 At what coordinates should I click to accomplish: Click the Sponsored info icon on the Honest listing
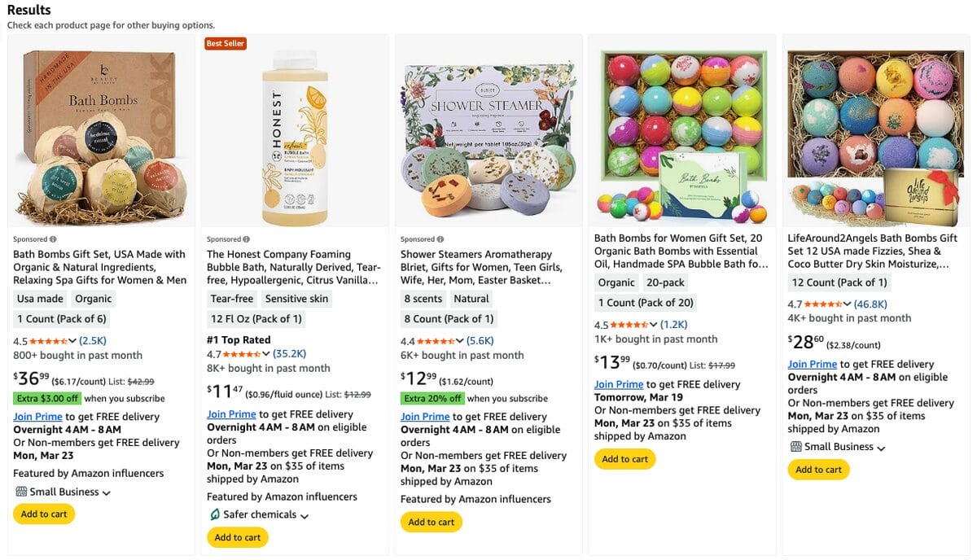pos(248,238)
